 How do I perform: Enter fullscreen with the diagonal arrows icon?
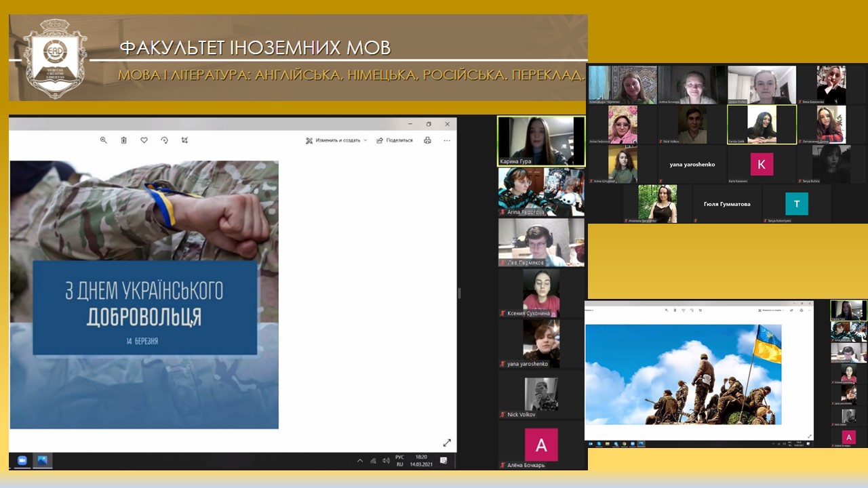447,443
